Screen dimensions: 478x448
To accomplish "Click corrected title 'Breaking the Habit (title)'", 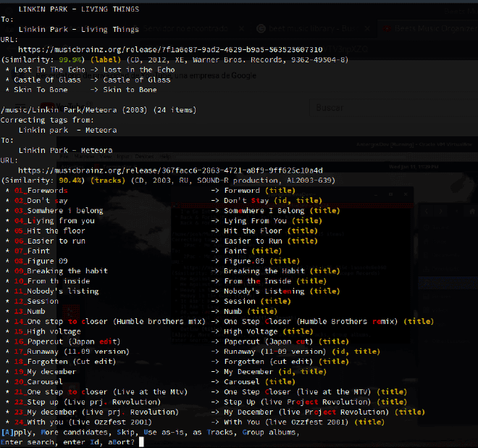I will (282, 271).
